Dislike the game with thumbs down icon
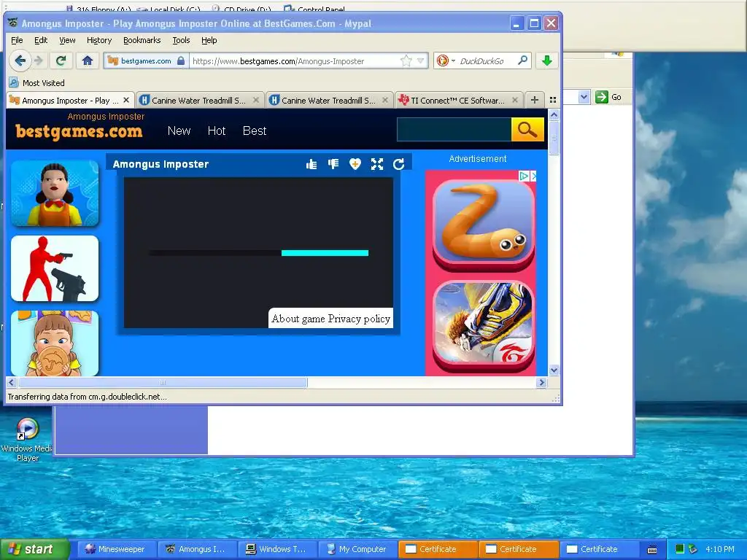747x560 pixels. 333,164
